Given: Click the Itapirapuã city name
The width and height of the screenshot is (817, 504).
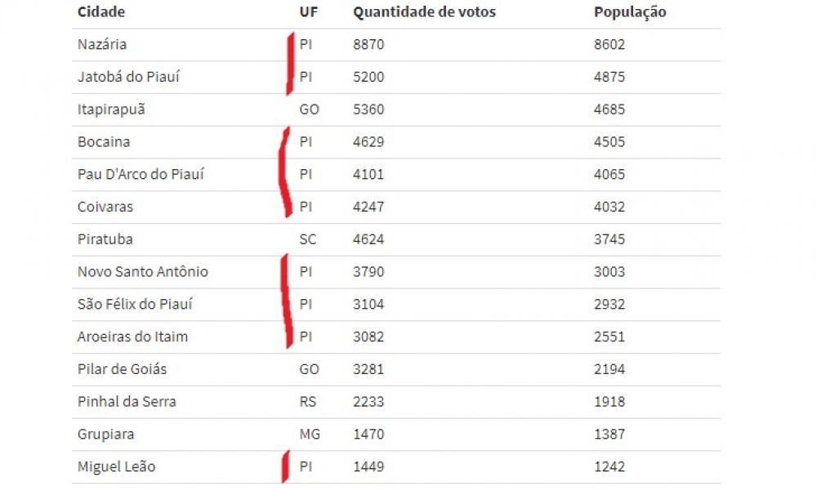Looking at the screenshot, I should 111,109.
